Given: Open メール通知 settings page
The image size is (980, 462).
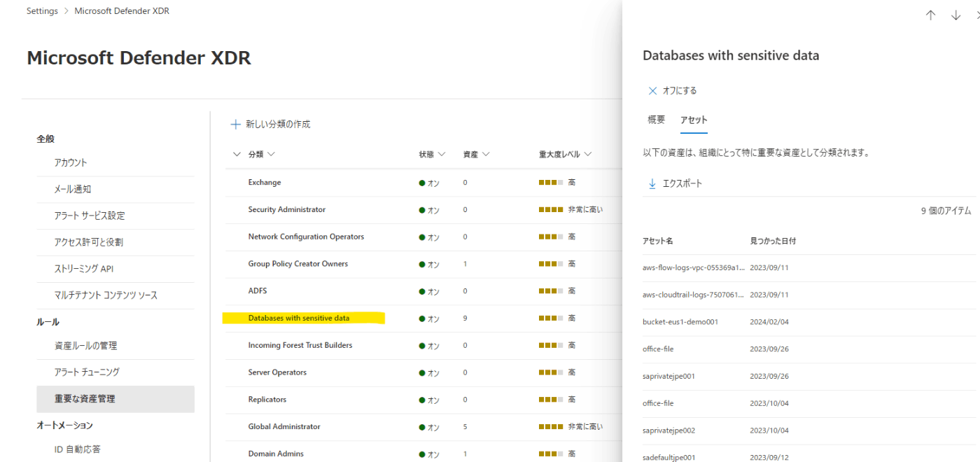Looking at the screenshot, I should click(x=73, y=189).
